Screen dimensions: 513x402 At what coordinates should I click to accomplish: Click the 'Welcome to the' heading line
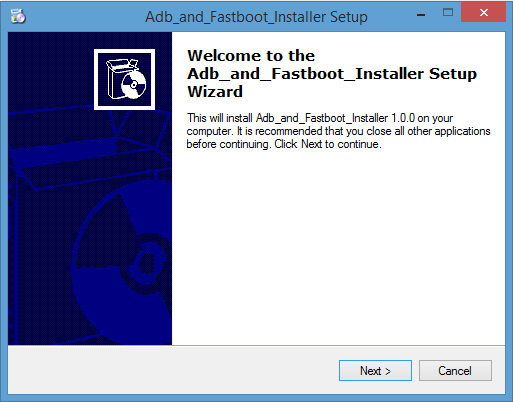coord(251,56)
